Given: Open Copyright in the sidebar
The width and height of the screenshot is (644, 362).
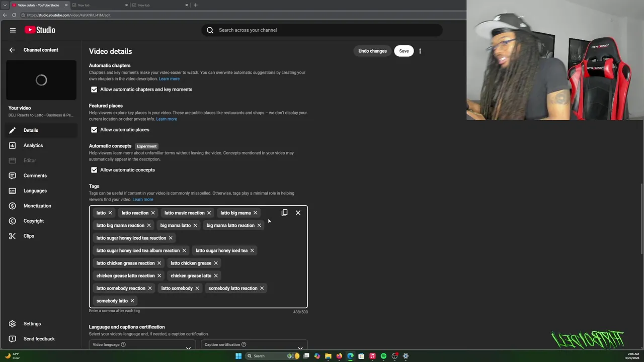Looking at the screenshot, I should click(34, 221).
